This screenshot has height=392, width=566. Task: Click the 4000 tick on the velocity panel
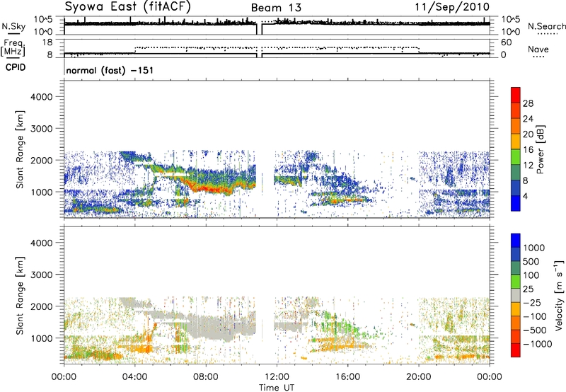(x=42, y=243)
